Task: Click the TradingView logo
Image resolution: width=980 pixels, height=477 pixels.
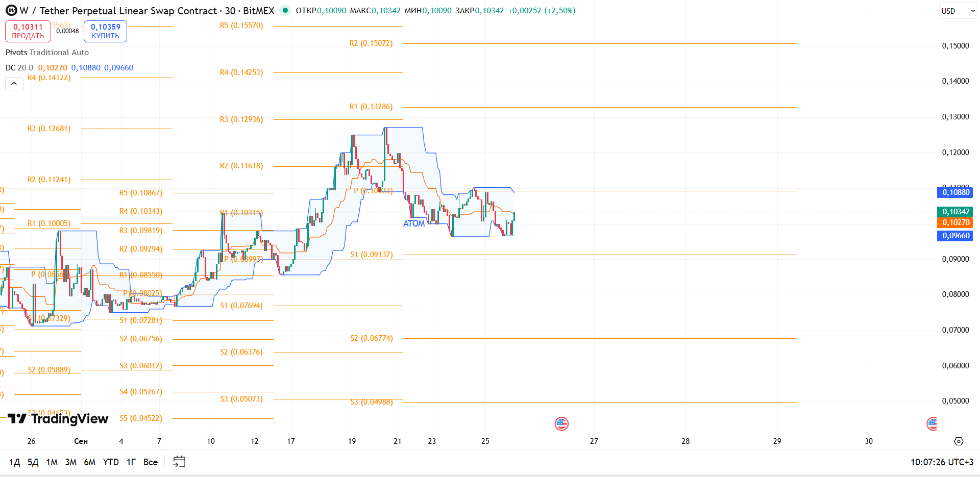Action: pyautogui.click(x=58, y=419)
